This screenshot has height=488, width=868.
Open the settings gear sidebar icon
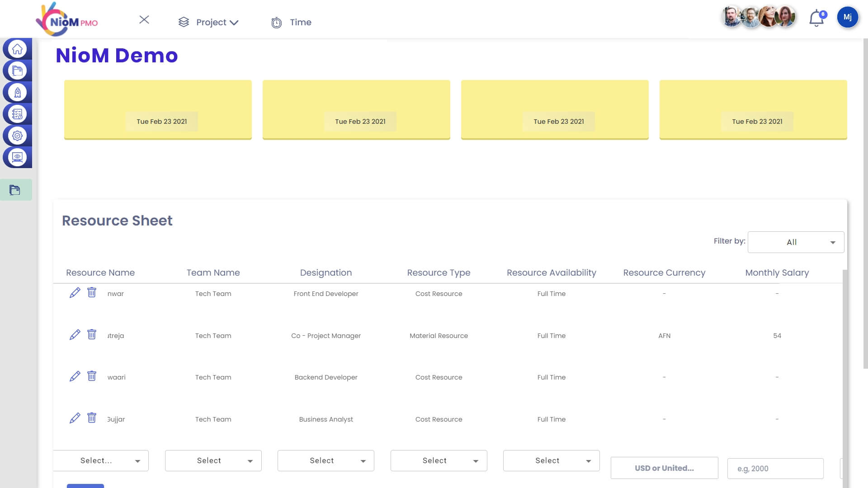[x=17, y=136]
